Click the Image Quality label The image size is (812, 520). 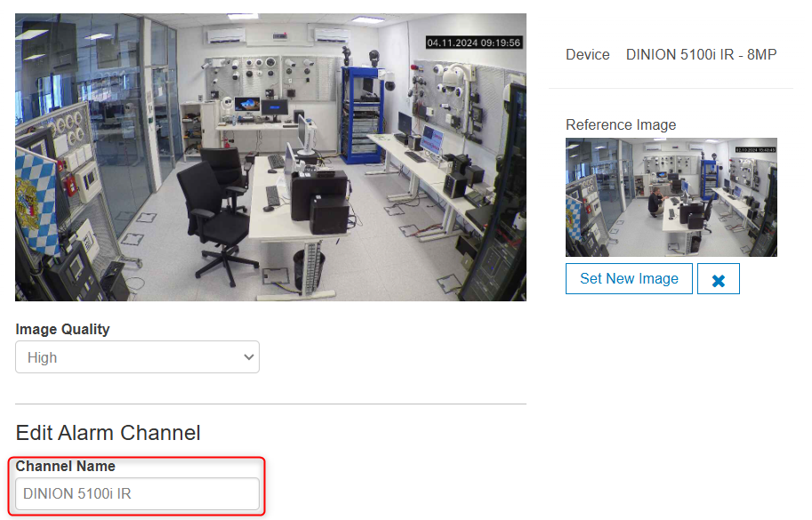click(x=62, y=329)
